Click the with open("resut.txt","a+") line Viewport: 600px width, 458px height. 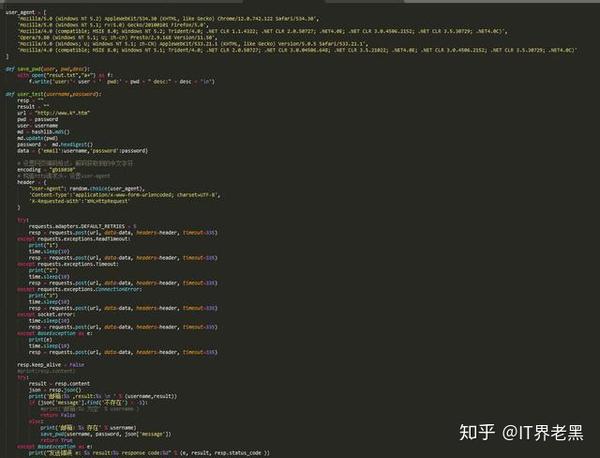point(65,75)
